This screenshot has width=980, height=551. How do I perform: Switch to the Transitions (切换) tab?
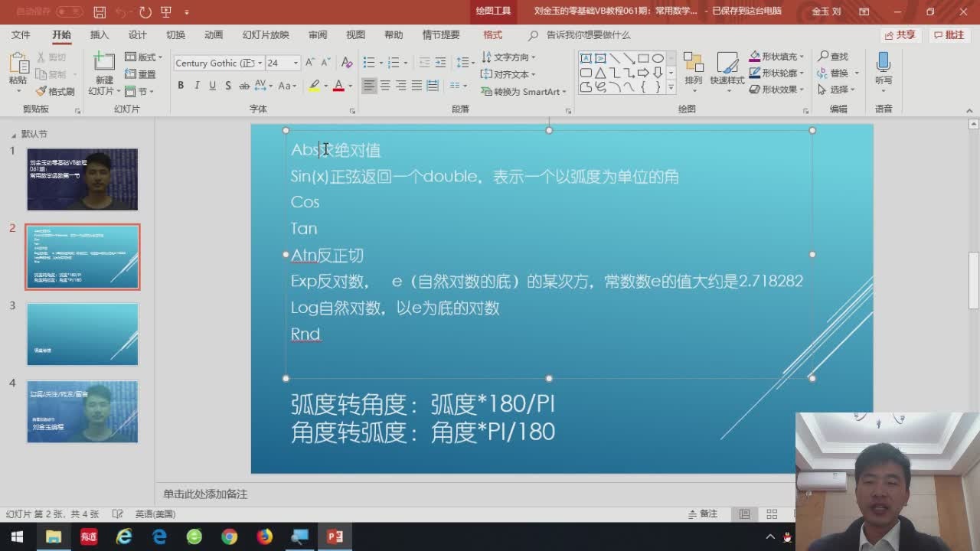(x=176, y=35)
